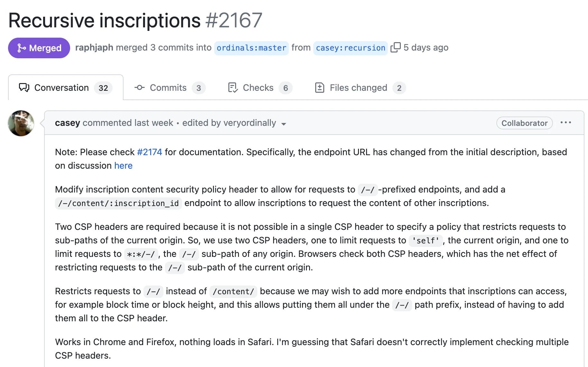The image size is (588, 367).
Task: Open the Checks tab
Action: (x=258, y=88)
